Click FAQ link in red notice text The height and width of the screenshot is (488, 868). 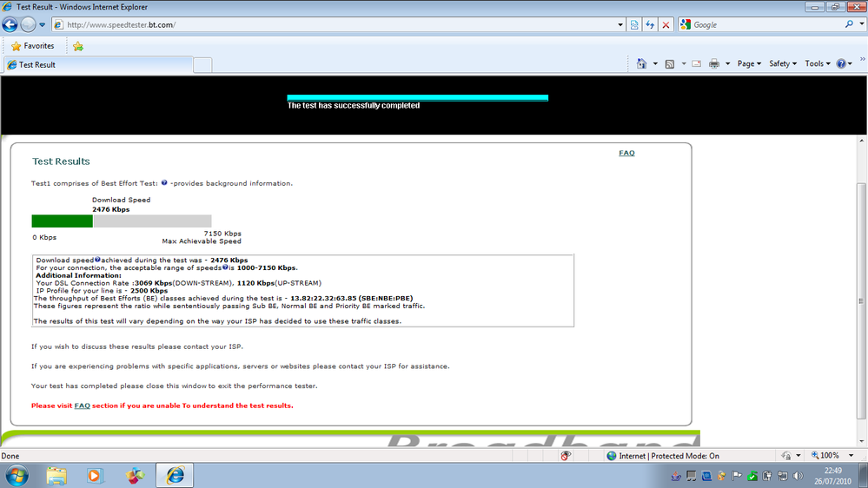pos(82,406)
